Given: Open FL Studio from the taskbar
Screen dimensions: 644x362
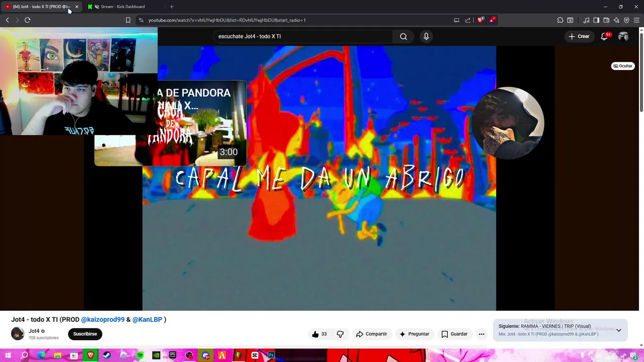Looking at the screenshot, I should (238, 355).
